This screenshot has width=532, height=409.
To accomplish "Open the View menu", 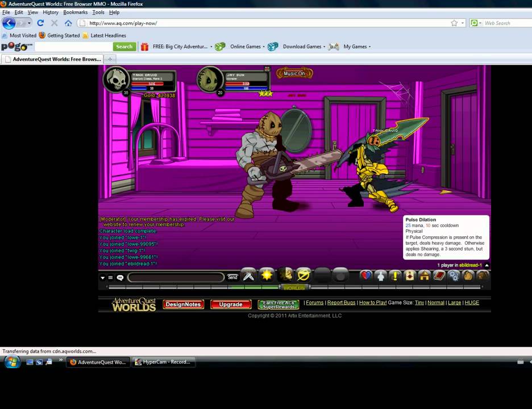I will tap(32, 12).
